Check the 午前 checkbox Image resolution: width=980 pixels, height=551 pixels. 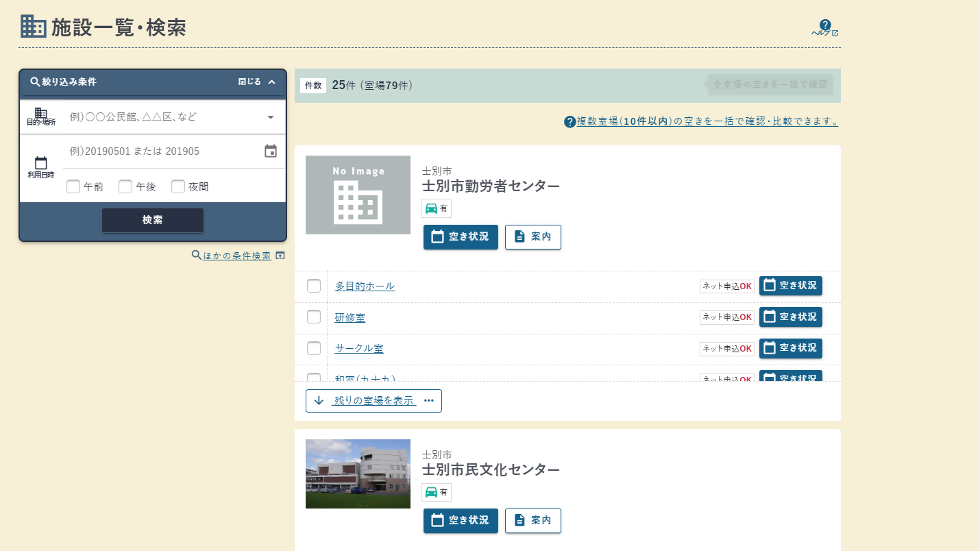73,186
